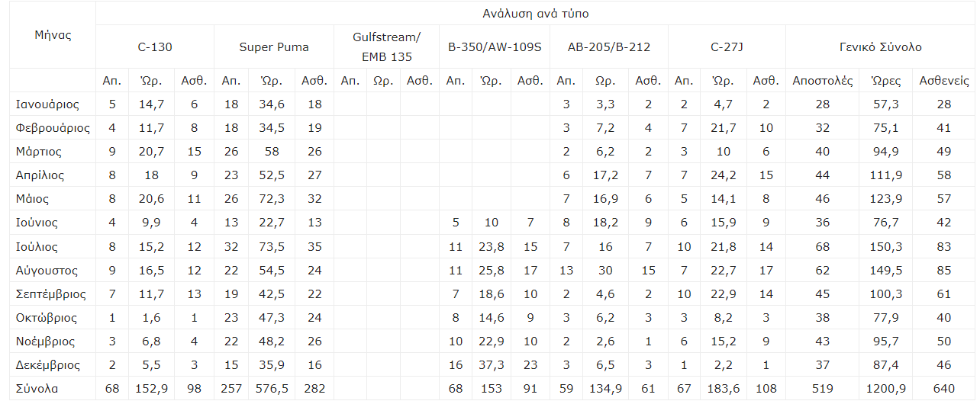
Task: Click the B-350/AW-109S header cell
Action: coord(495,47)
